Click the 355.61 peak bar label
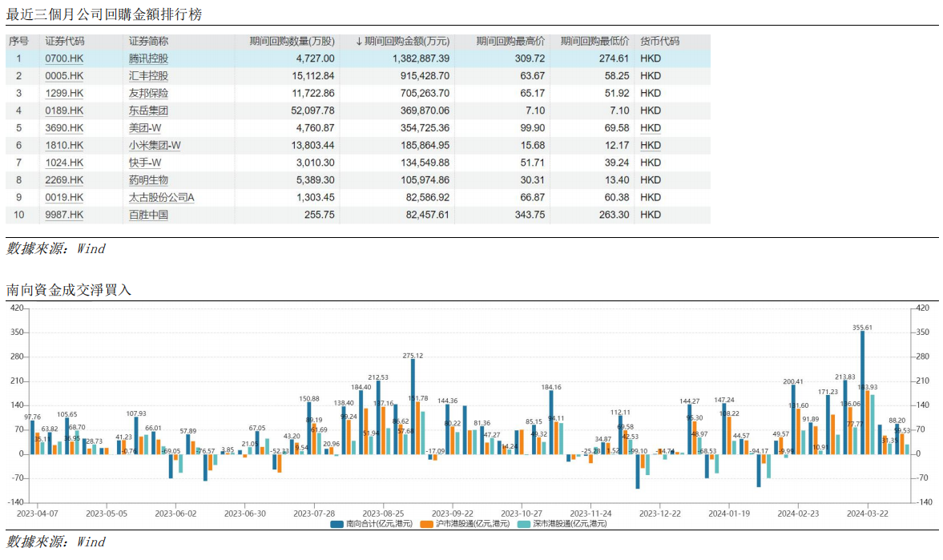This screenshot has width=943, height=560. (862, 328)
